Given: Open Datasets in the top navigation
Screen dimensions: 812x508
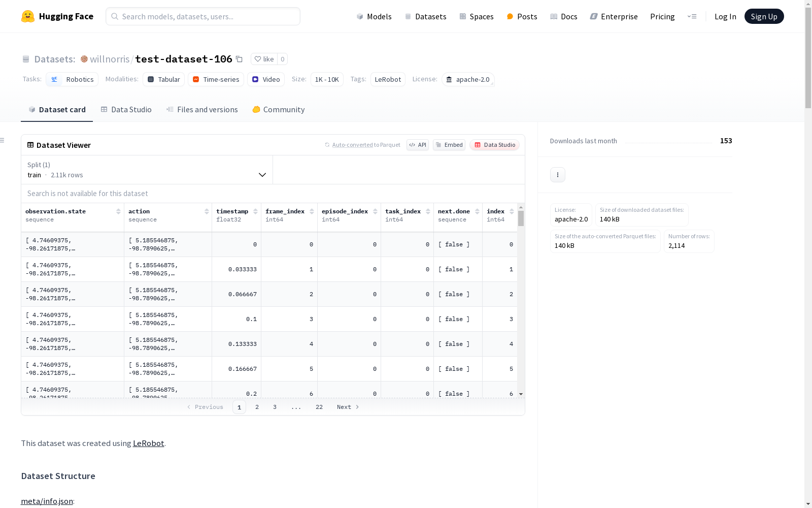Looking at the screenshot, I should (425, 16).
